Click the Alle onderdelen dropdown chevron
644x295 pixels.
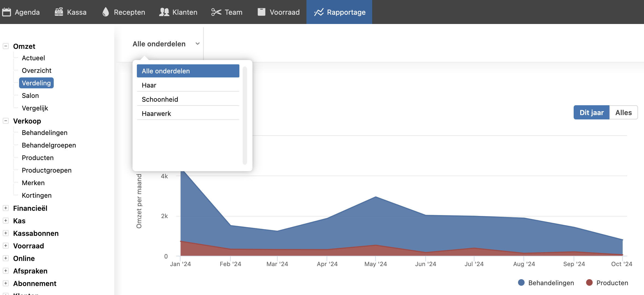198,44
